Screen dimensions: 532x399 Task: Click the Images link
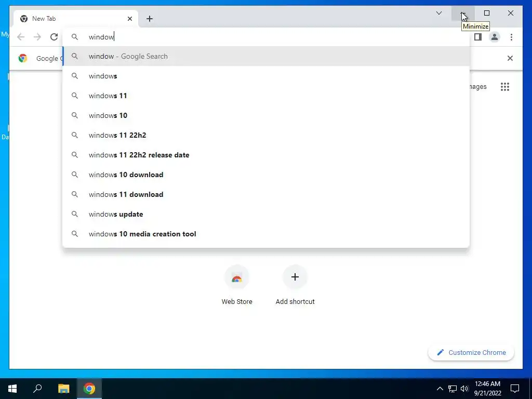478,87
